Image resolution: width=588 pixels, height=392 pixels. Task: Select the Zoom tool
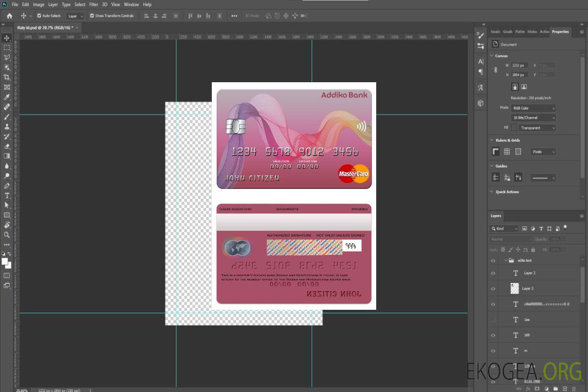pos(7,235)
